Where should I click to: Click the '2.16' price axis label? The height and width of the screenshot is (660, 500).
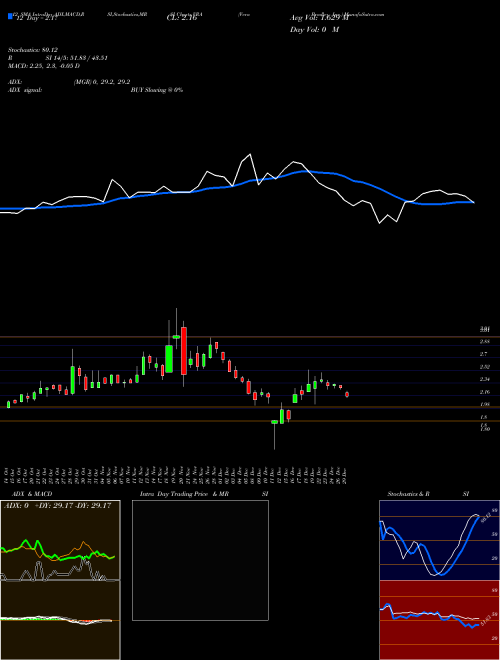[485, 392]
